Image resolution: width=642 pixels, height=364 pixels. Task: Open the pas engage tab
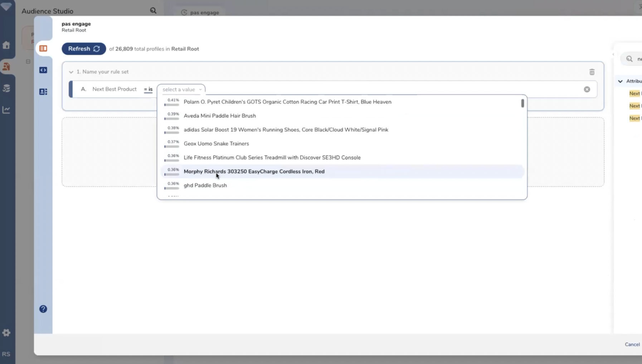(200, 13)
